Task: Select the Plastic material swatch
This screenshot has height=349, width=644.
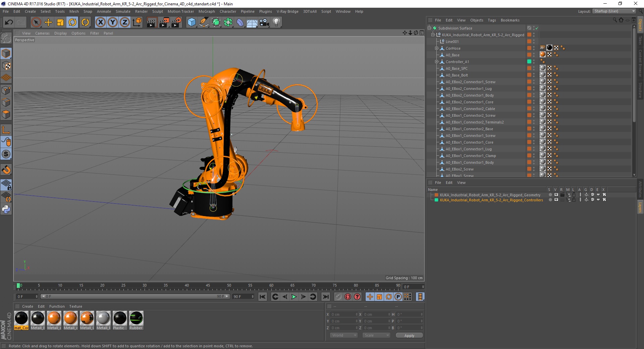Action: [x=120, y=320]
